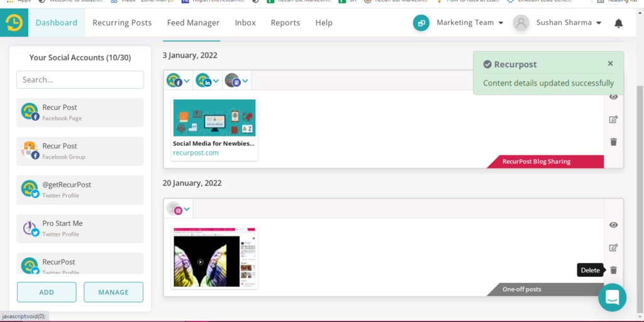Click the social accounts Search field
This screenshot has height=322, width=644.
pos(80,80)
